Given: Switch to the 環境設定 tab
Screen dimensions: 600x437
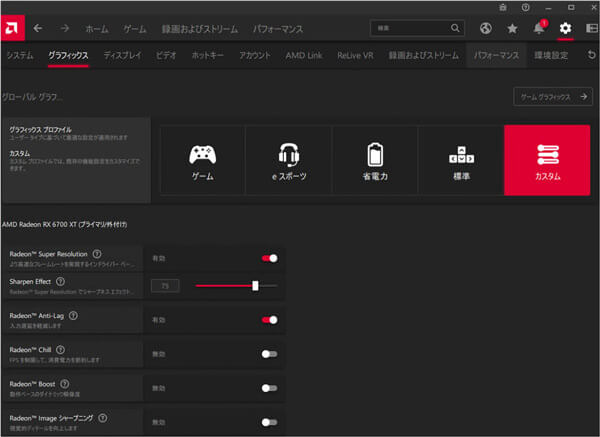Looking at the screenshot, I should pyautogui.click(x=551, y=55).
